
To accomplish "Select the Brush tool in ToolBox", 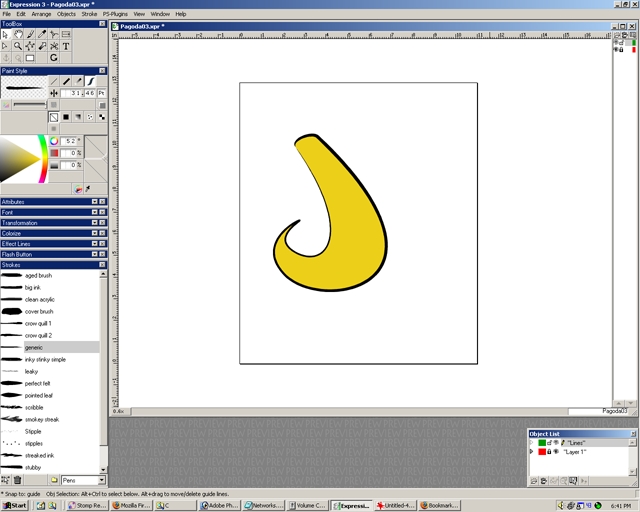I will pyautogui.click(x=30, y=35).
